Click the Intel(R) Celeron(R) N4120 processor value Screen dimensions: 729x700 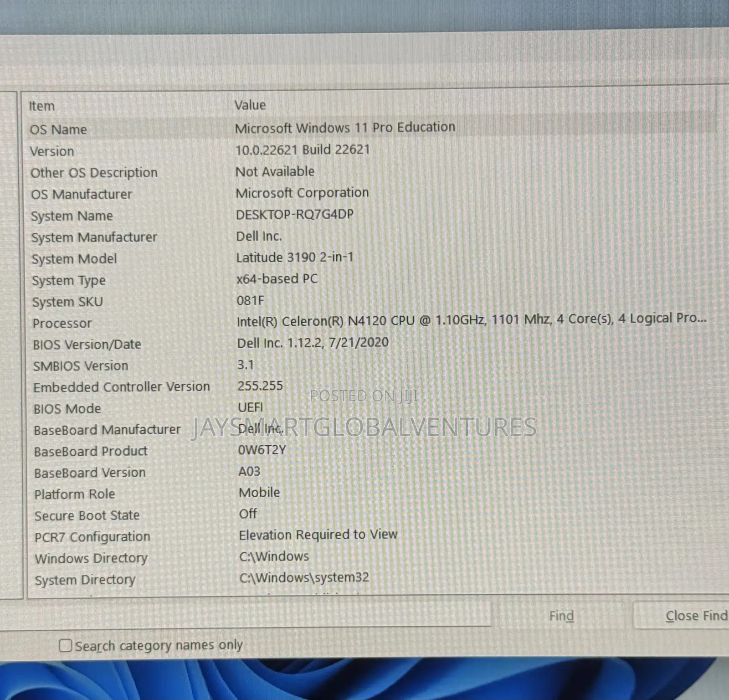click(x=472, y=320)
